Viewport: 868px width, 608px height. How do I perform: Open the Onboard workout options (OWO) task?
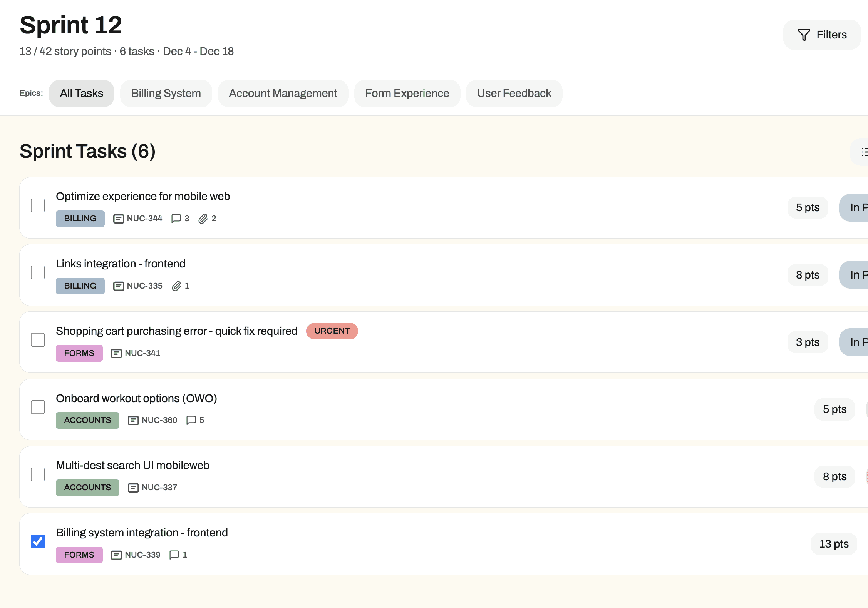point(136,398)
